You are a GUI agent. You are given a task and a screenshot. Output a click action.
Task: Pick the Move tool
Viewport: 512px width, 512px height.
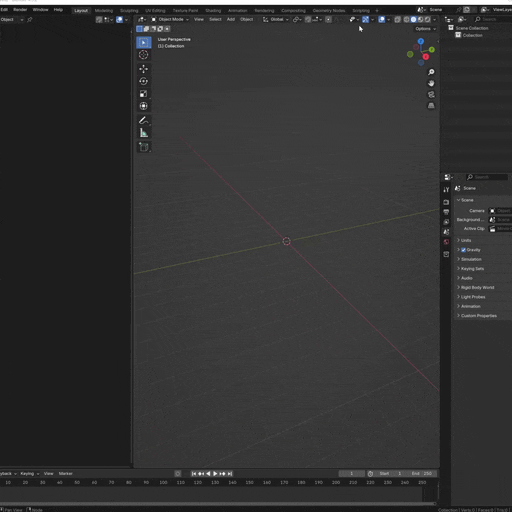coord(144,69)
